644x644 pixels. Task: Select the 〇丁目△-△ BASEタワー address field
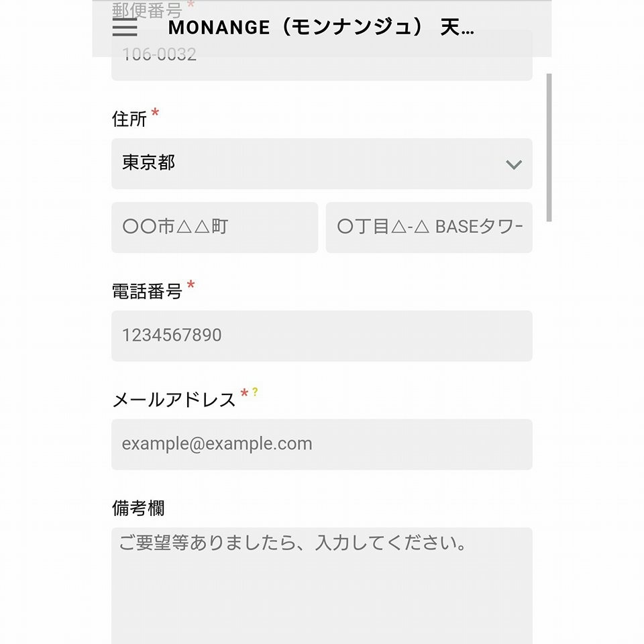(x=429, y=227)
